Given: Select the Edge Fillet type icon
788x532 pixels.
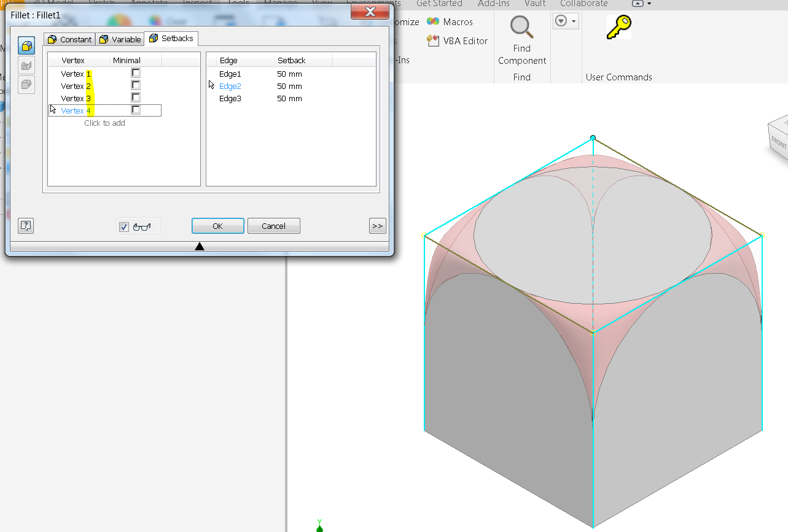Looking at the screenshot, I should [x=26, y=45].
